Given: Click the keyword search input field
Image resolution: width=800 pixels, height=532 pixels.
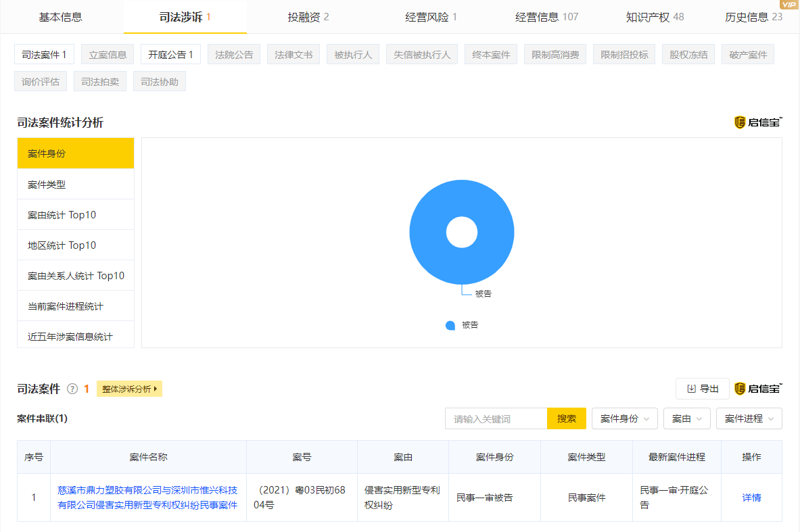Looking at the screenshot, I should (496, 418).
